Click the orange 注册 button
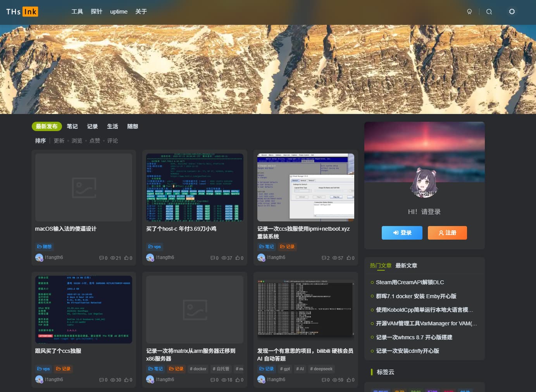Viewport: 536px width, 392px height. (x=447, y=233)
